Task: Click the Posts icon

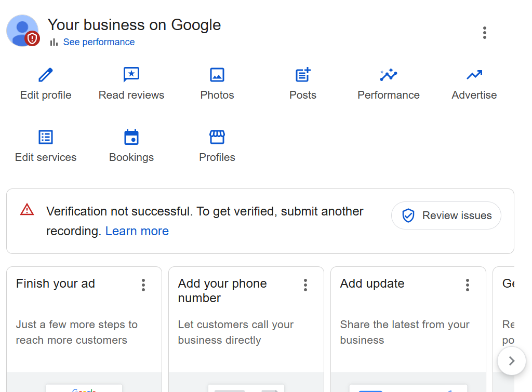Action: (303, 75)
